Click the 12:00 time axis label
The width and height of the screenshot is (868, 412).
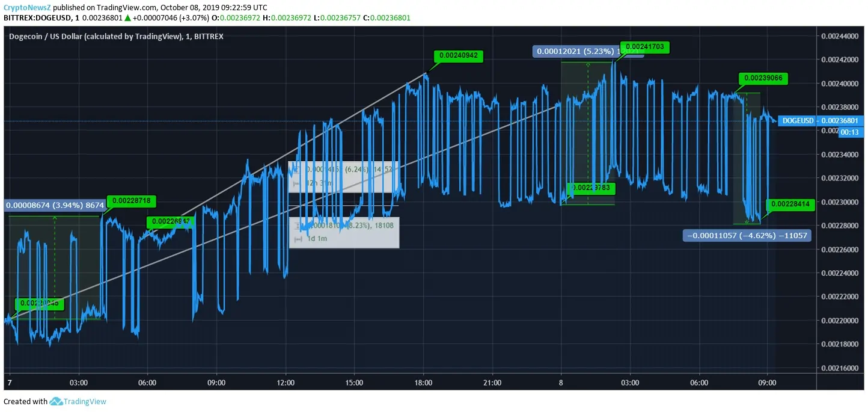tap(286, 383)
